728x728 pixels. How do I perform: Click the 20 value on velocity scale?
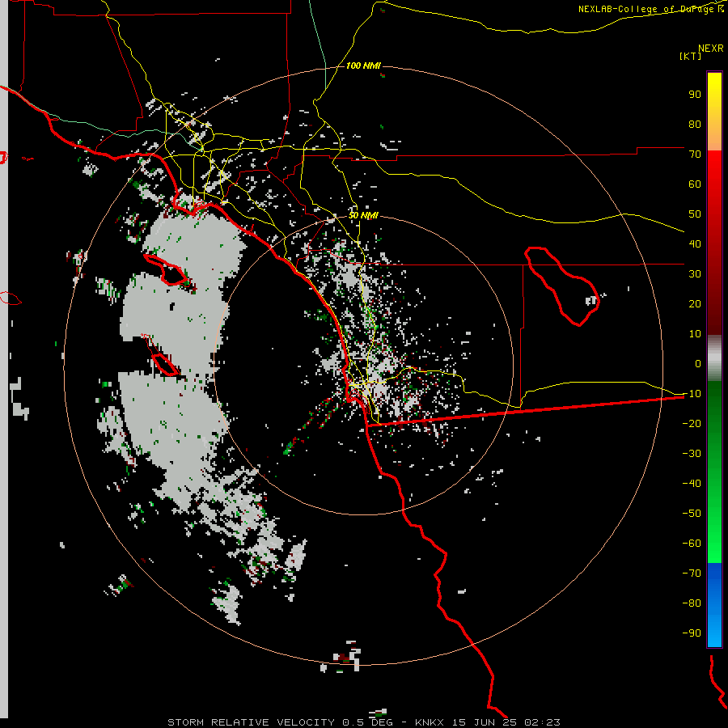tap(695, 304)
